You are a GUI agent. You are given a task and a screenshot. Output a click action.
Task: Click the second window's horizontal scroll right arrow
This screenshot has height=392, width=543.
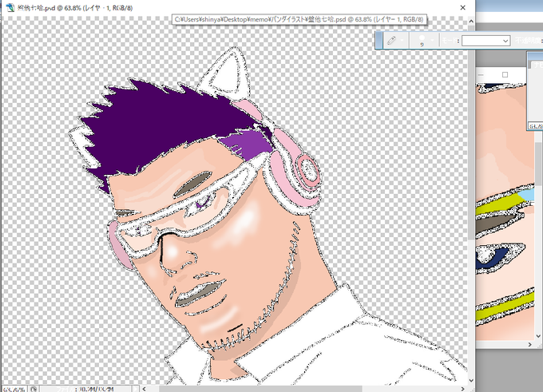coord(530,345)
